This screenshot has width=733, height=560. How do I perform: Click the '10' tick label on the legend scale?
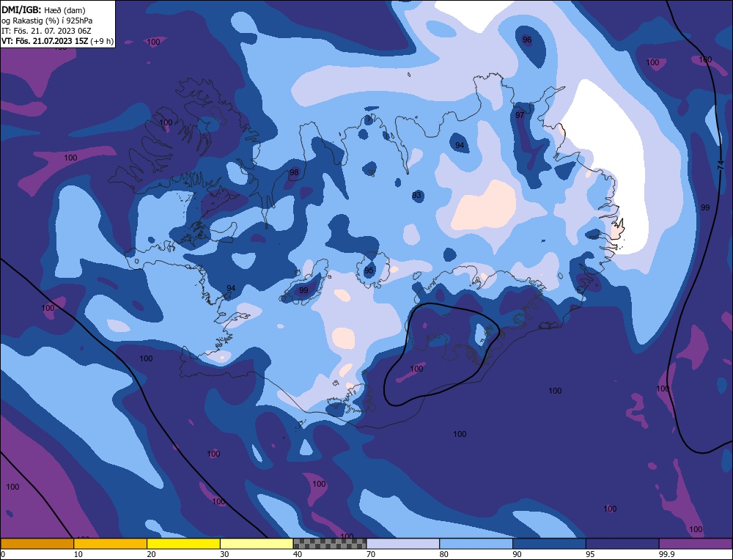coord(78,554)
